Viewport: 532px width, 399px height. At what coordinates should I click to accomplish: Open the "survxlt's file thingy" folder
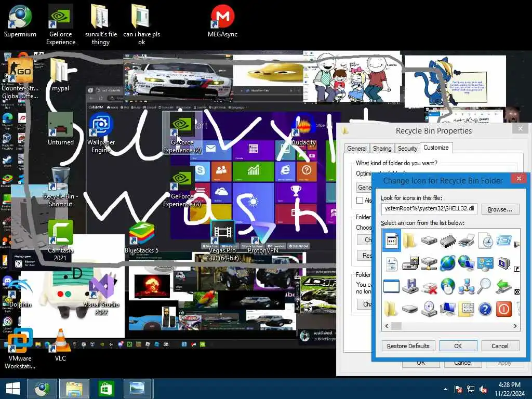[x=101, y=24]
